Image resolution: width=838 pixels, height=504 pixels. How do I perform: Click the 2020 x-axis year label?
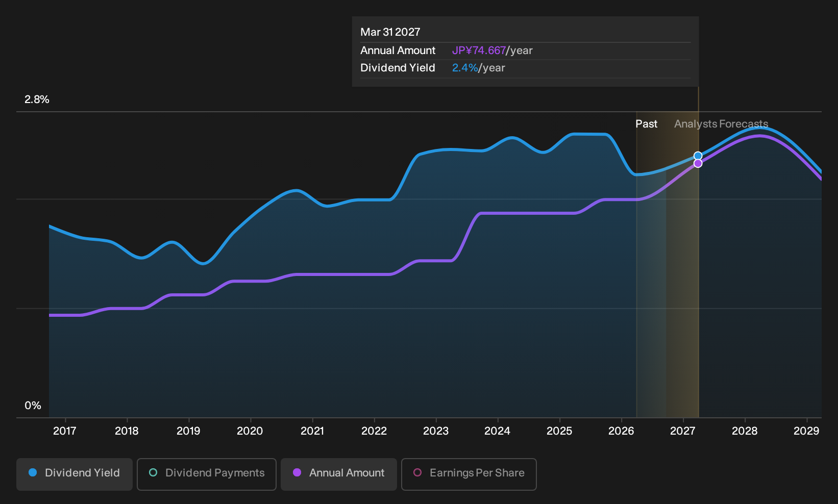tap(250, 431)
